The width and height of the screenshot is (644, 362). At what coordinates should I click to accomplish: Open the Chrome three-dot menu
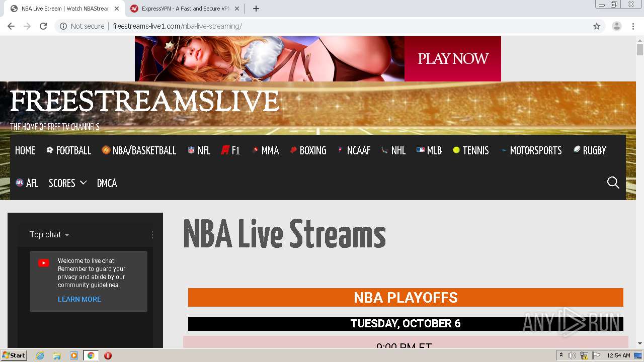tap(633, 26)
